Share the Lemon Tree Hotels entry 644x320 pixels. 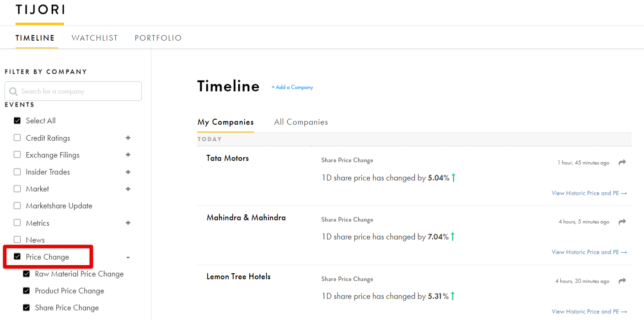point(622,281)
